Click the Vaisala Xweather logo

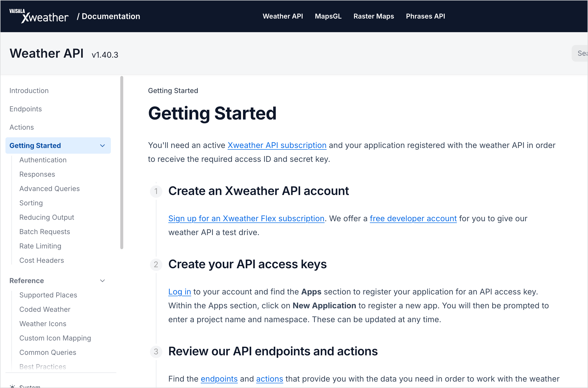[39, 16]
